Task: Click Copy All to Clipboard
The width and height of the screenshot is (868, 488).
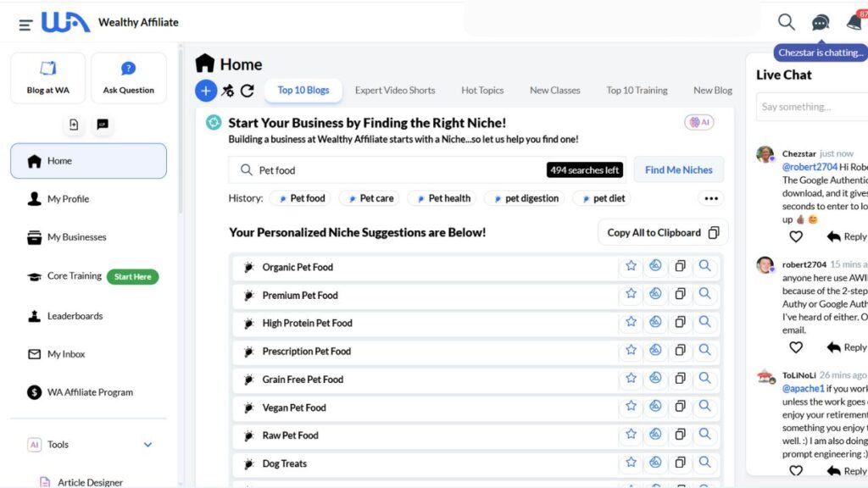Action: (663, 232)
